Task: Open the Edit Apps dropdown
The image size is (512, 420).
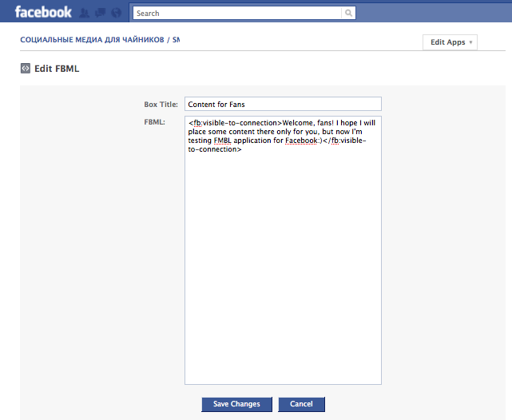Action: [x=450, y=42]
